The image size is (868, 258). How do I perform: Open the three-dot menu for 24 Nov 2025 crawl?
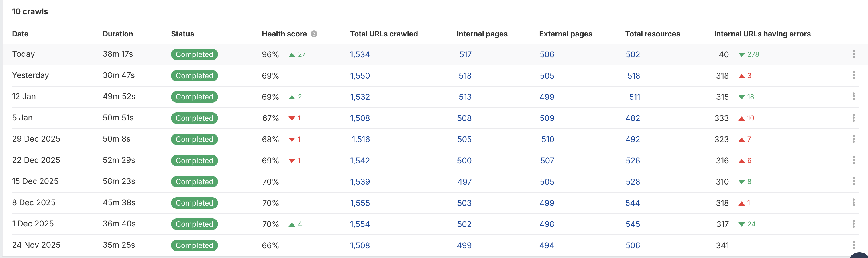pos(853,245)
